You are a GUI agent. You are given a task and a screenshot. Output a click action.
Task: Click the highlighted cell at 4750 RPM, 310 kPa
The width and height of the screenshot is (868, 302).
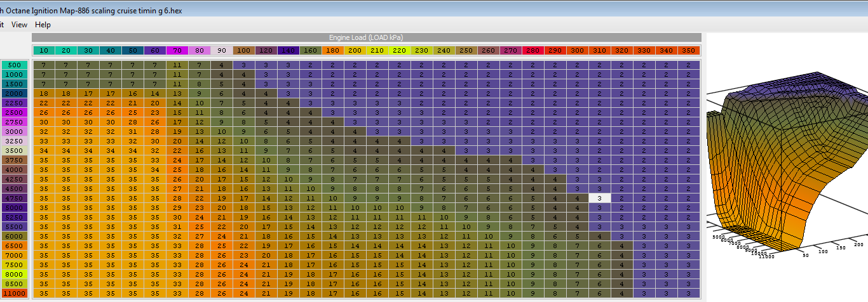[600, 198]
